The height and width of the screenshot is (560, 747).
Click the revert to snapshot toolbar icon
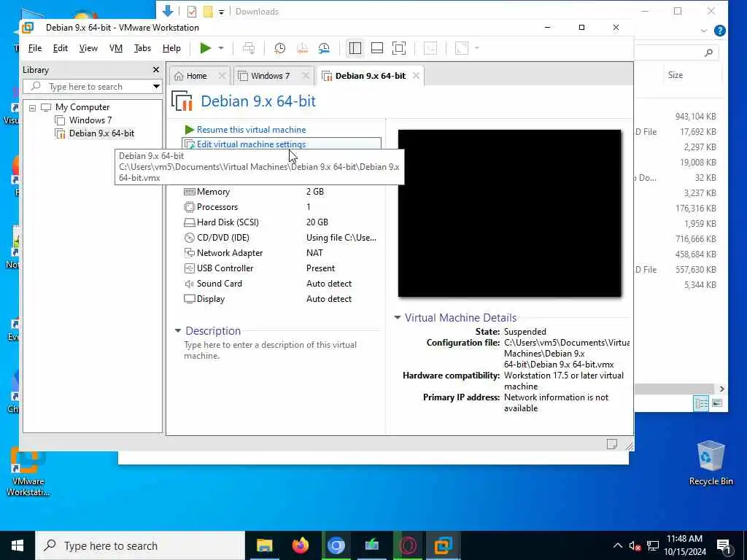click(302, 48)
